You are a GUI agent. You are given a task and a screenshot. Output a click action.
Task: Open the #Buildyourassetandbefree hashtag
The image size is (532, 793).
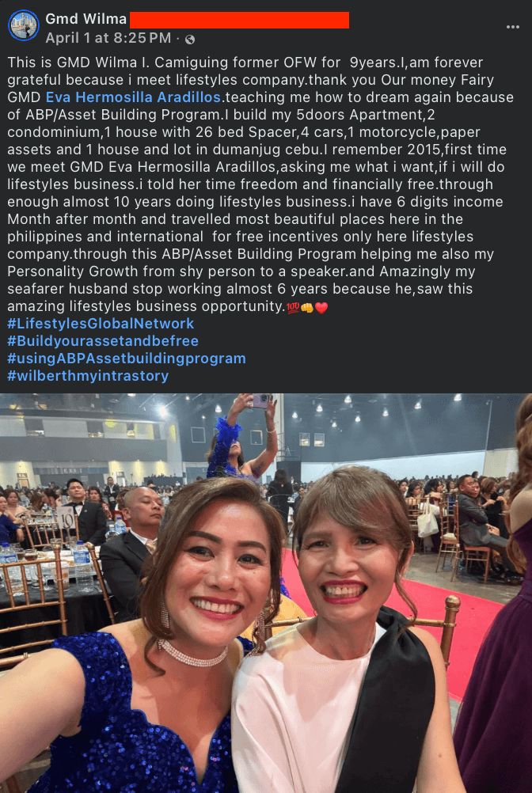[103, 341]
